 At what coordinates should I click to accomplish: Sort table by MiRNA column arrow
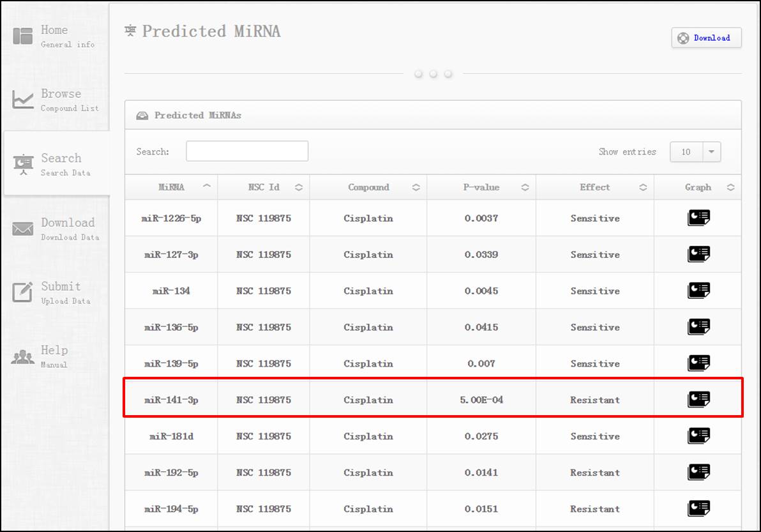207,186
